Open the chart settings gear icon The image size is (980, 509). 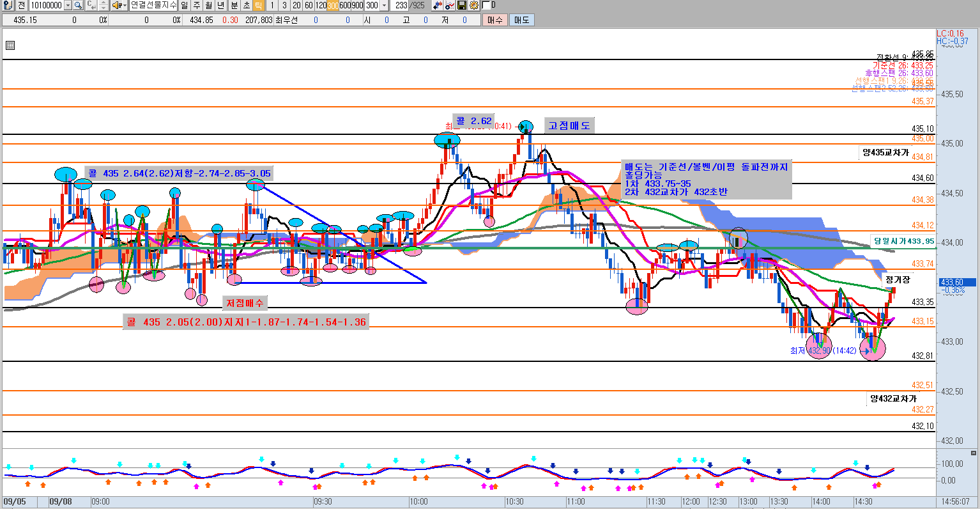point(473,5)
